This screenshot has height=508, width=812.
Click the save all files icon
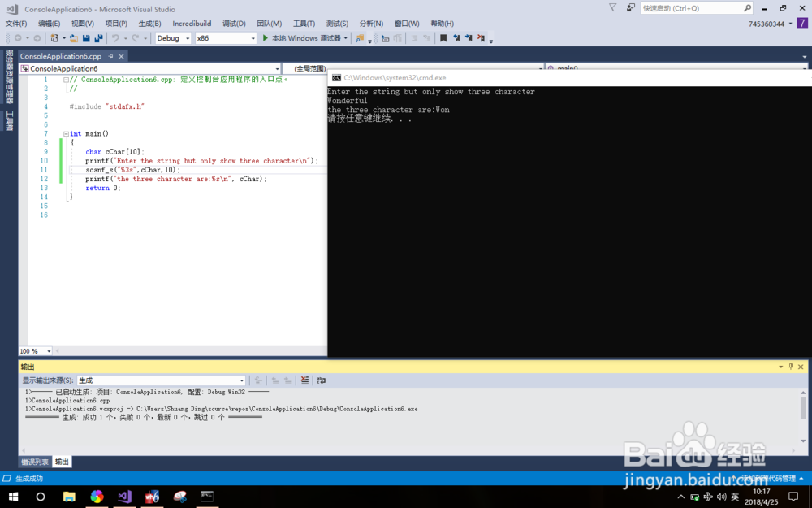(x=98, y=38)
